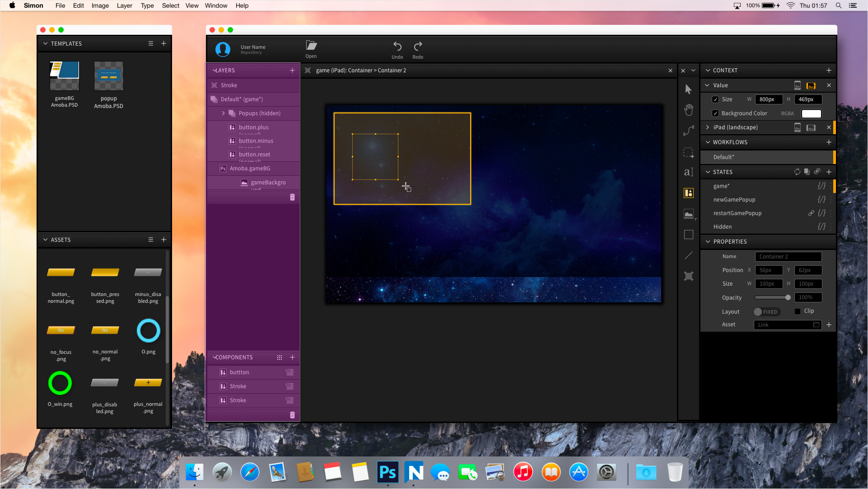
Task: Click the context Size width field
Action: tap(769, 99)
